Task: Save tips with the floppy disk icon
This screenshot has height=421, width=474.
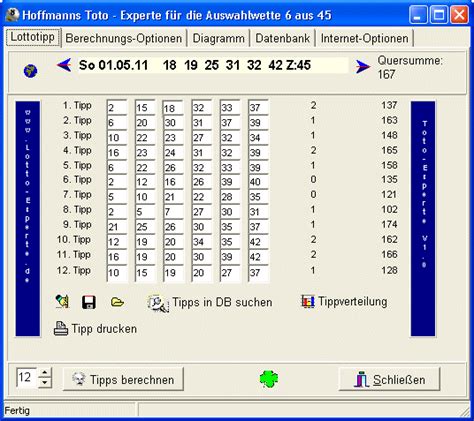Action: point(89,302)
